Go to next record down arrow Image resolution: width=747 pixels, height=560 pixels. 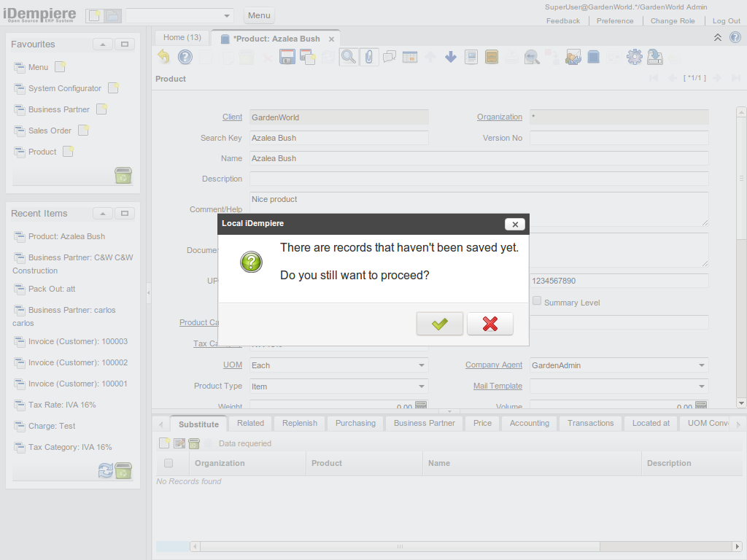point(451,57)
